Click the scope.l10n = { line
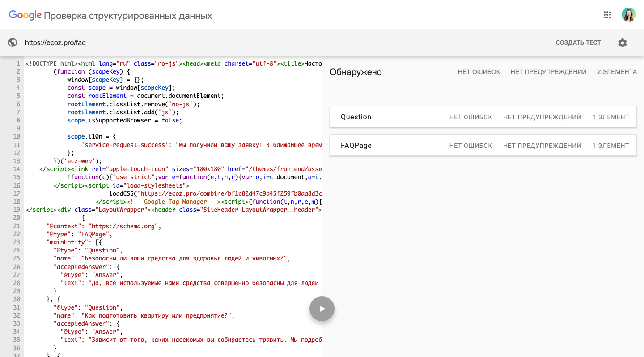 (92, 136)
